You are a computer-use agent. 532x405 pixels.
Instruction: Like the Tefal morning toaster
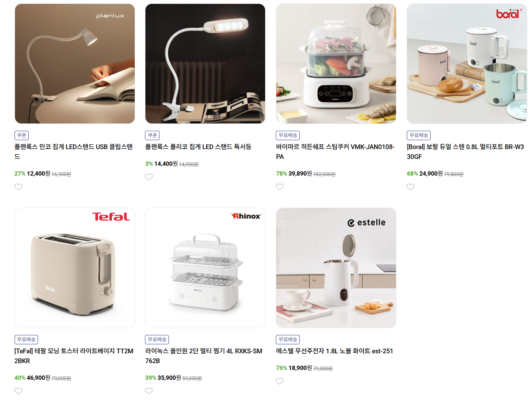click(18, 391)
